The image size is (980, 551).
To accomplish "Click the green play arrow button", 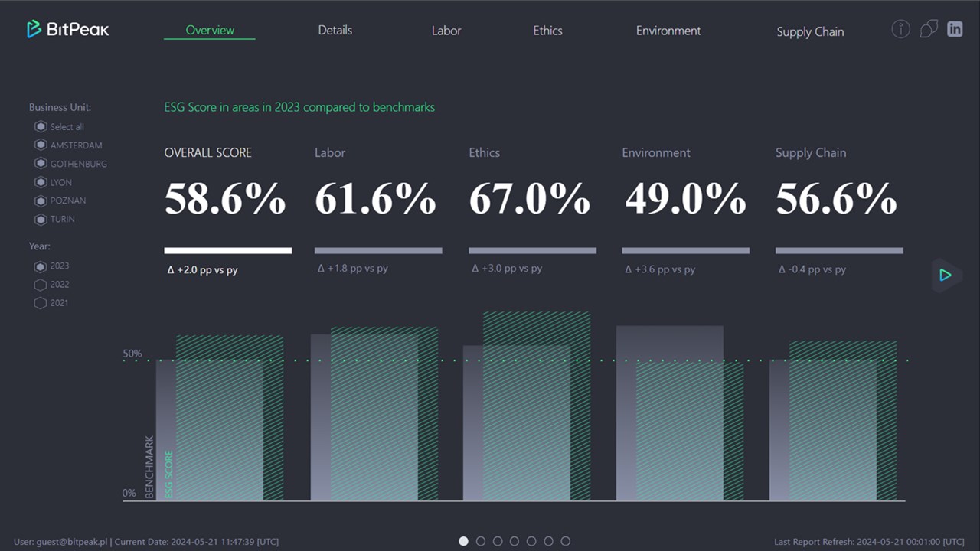I will [x=946, y=275].
